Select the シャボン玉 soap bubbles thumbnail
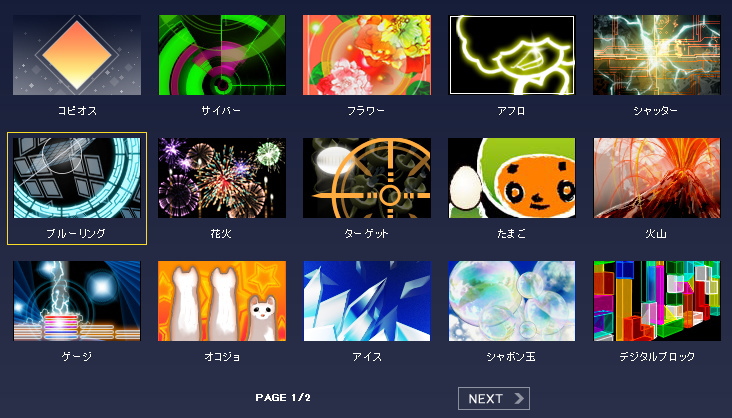 click(x=512, y=301)
